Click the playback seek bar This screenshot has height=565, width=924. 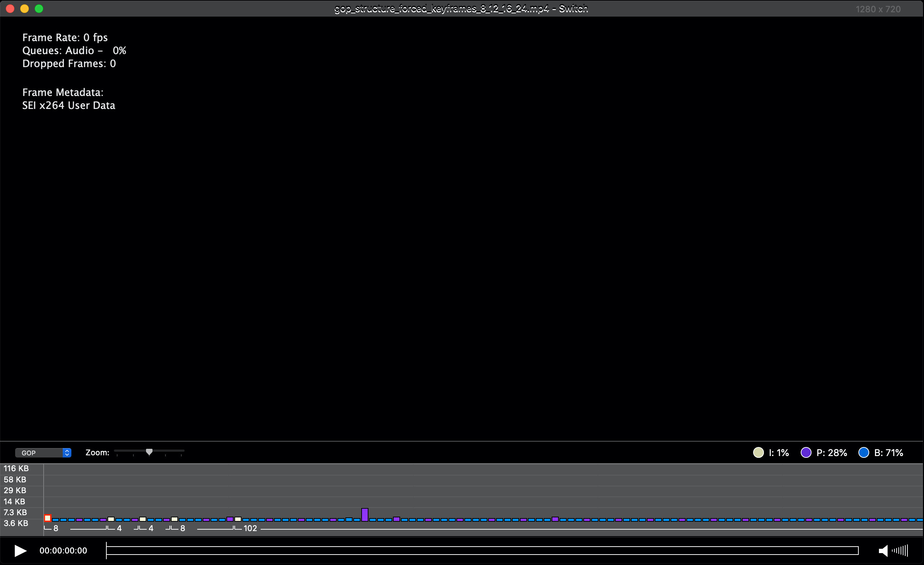(x=482, y=550)
